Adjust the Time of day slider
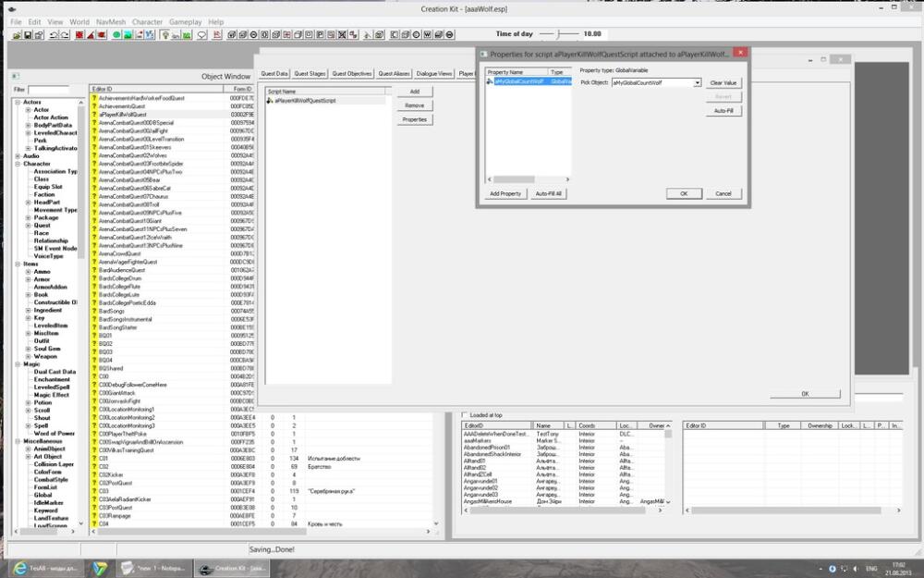 tap(559, 34)
